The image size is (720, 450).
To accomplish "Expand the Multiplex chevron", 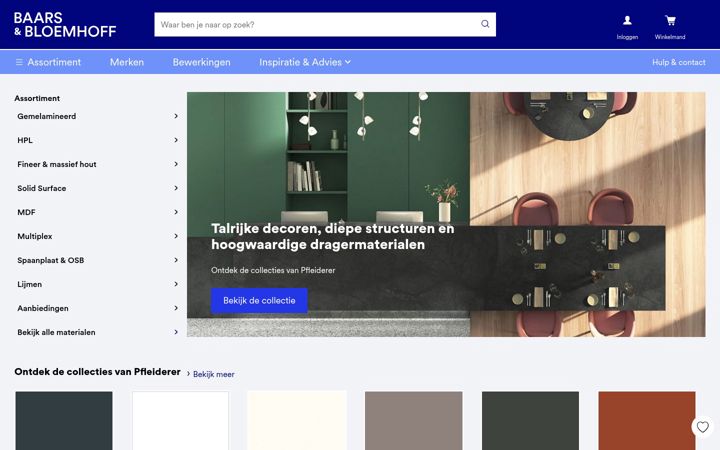I will click(x=176, y=236).
